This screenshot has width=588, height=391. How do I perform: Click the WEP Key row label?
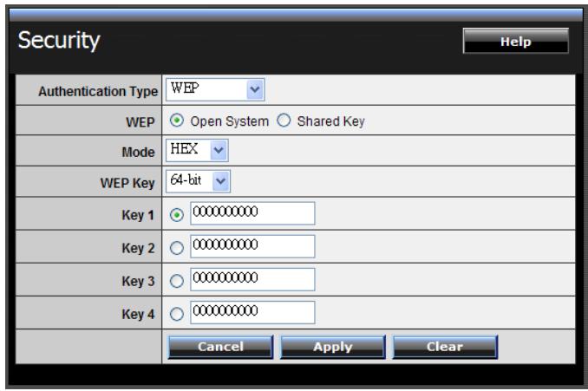(127, 183)
